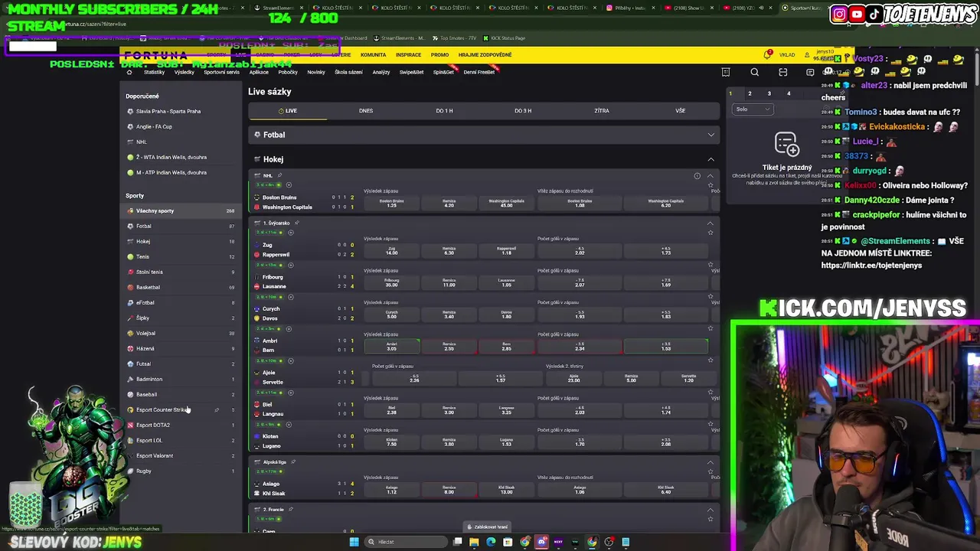Open Anglie - FA Cup recommendation

pos(154,126)
